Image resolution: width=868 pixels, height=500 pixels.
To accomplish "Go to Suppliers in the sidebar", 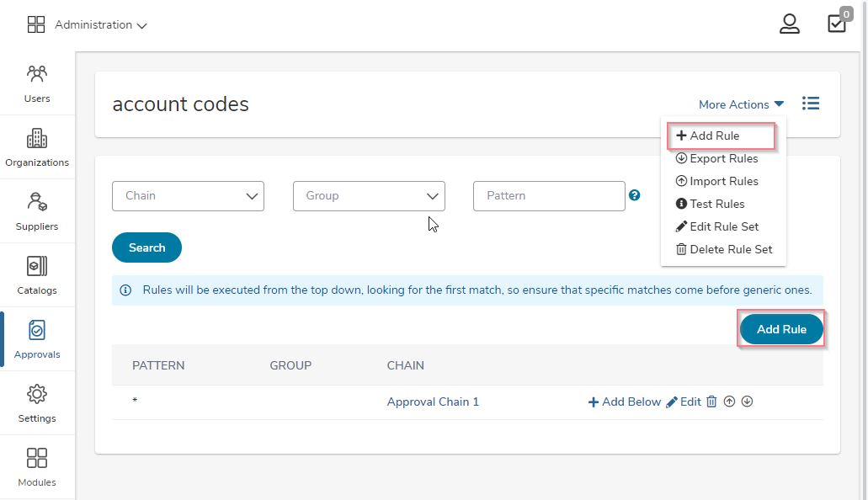I will [x=37, y=211].
